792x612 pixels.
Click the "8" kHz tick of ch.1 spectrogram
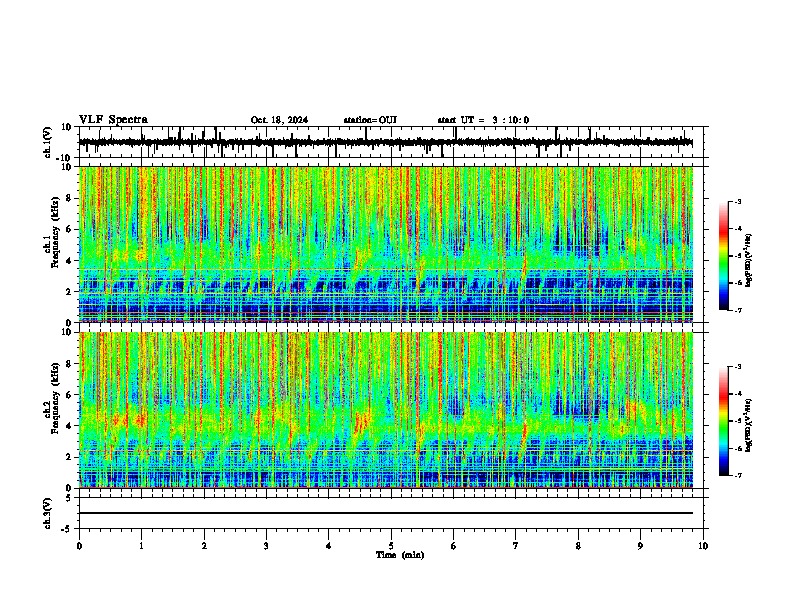(70, 198)
